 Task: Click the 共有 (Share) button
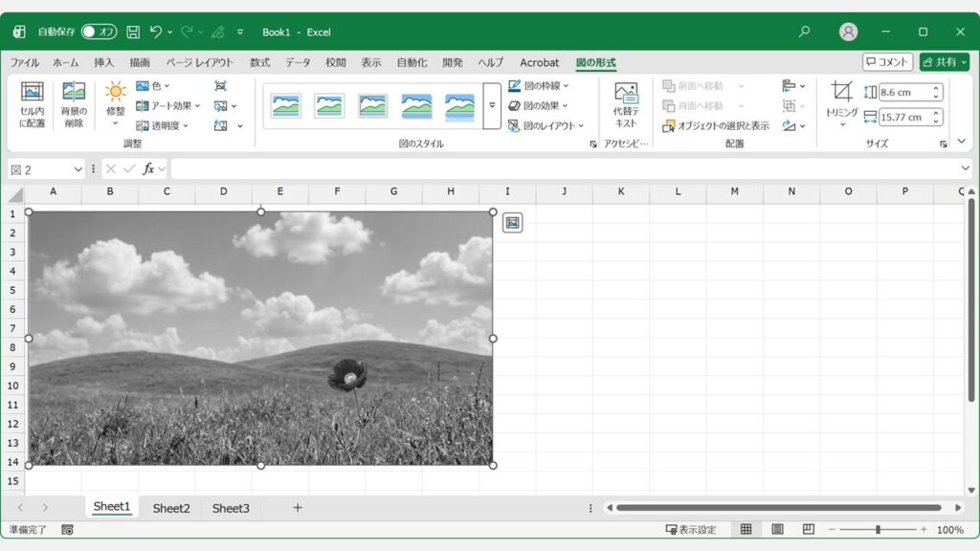946,61
